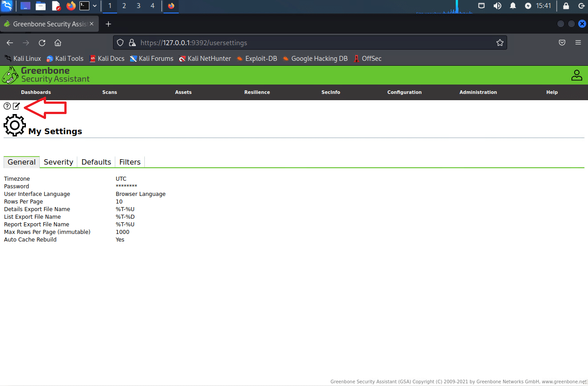Lock the screen with the padlock icon

click(566, 6)
